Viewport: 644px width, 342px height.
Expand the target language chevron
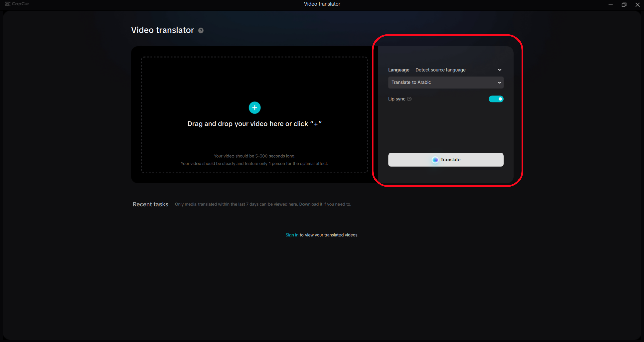click(x=500, y=82)
